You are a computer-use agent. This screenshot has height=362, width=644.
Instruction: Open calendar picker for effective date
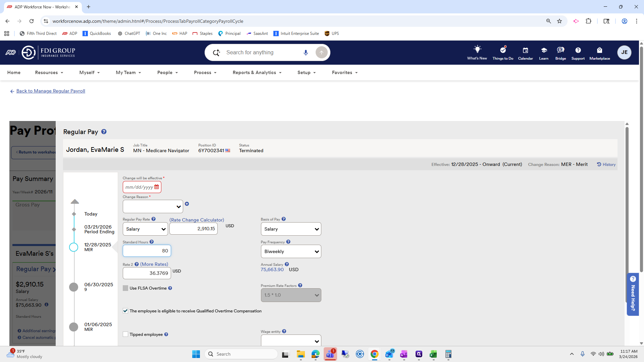[157, 187]
